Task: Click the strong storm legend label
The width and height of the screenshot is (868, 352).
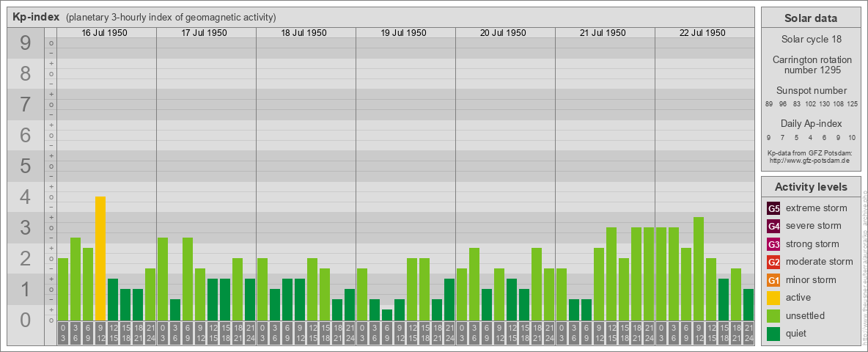Action: tap(812, 244)
